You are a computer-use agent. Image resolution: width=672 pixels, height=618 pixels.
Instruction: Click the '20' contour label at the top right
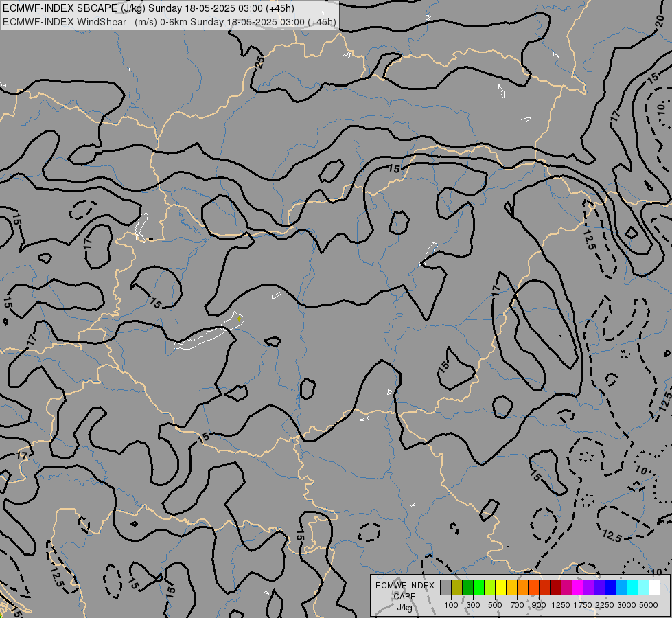(661, 21)
